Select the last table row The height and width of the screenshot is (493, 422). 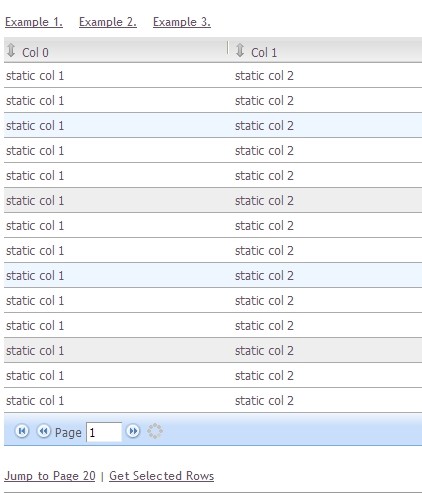tap(213, 400)
